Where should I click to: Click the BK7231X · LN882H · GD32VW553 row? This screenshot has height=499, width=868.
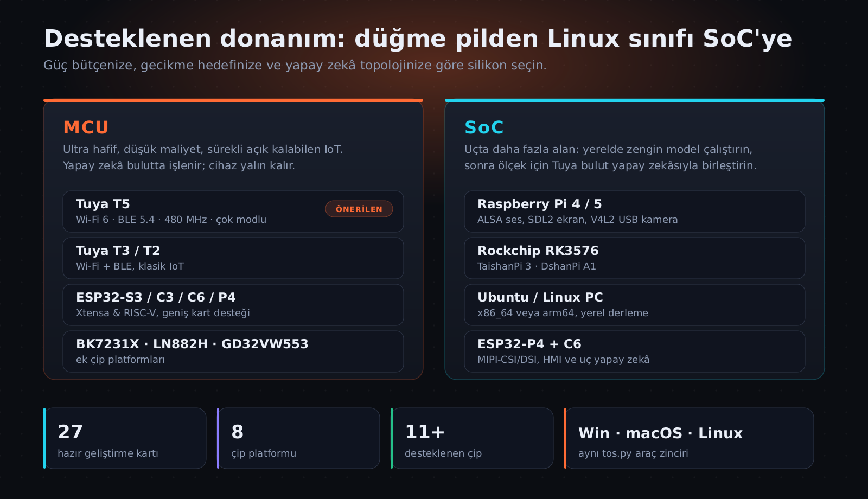(x=233, y=351)
